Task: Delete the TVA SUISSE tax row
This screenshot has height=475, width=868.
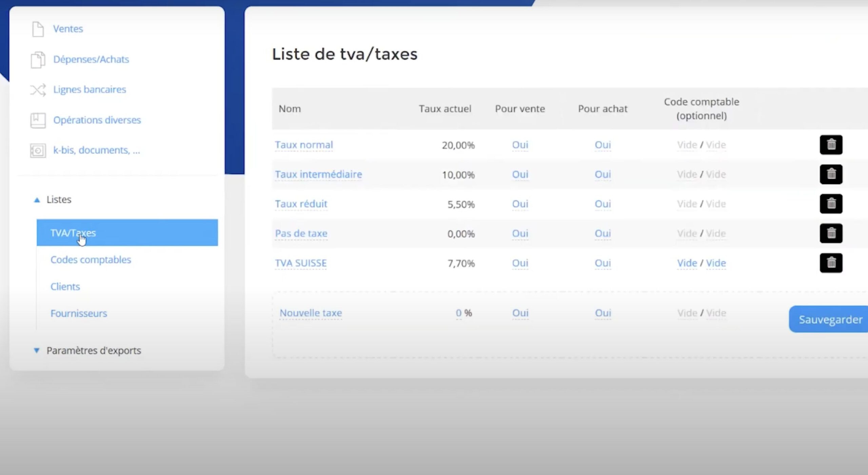Action: (x=831, y=263)
